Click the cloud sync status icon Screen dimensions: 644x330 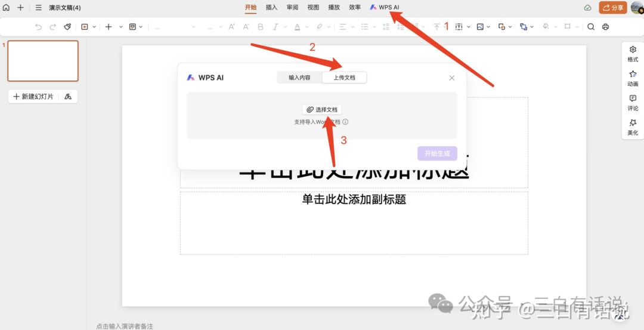pos(588,7)
